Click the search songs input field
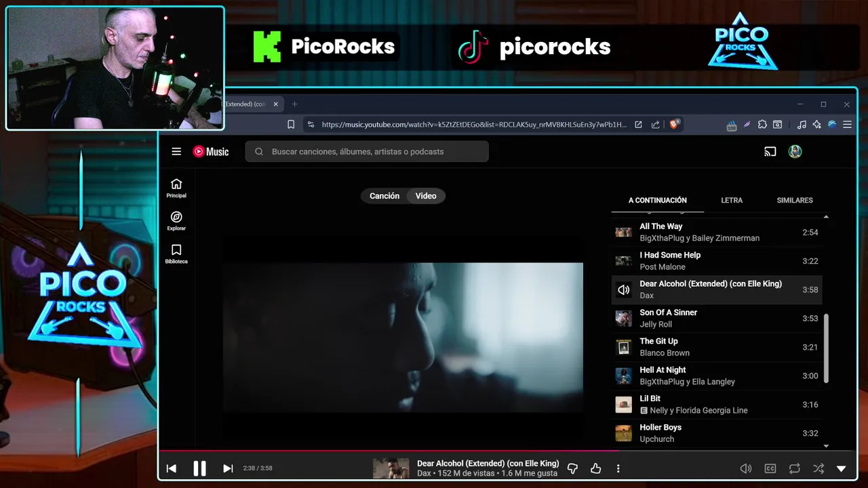This screenshot has width=868, height=488. (367, 152)
